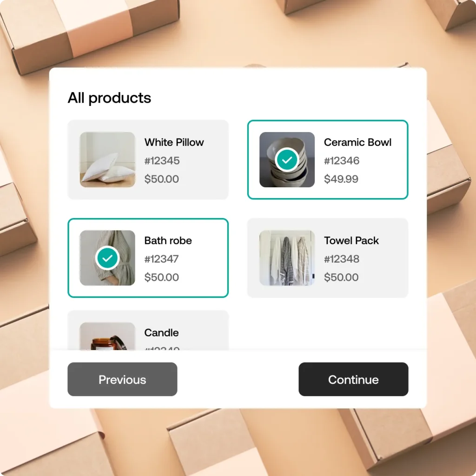Viewport: 476px width, 476px height.
Task: Click the Candle product title
Action: point(161,333)
